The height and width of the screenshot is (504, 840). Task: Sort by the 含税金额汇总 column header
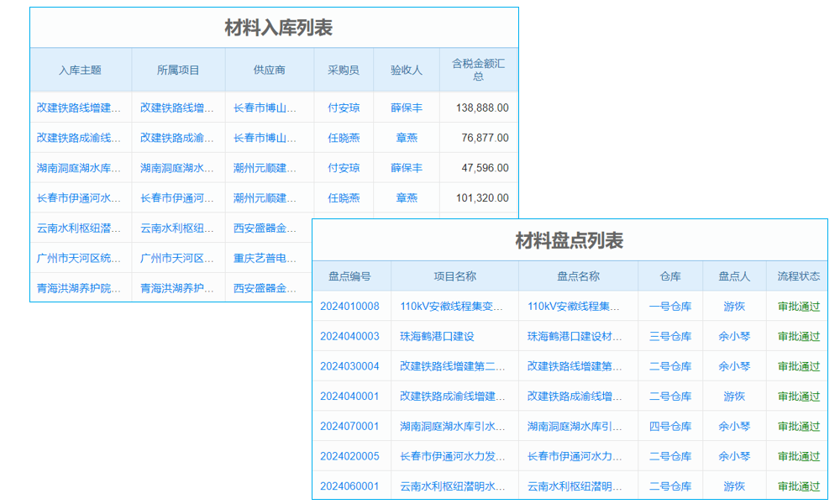(x=478, y=71)
